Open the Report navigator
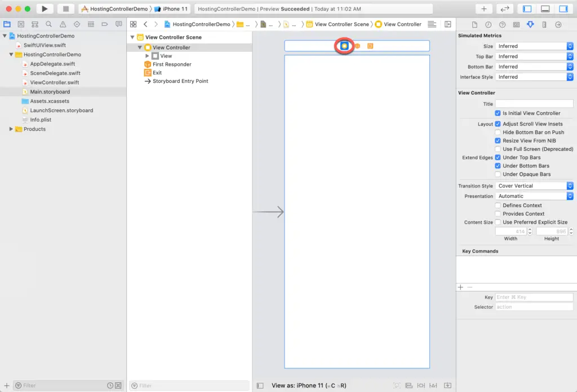 click(118, 24)
